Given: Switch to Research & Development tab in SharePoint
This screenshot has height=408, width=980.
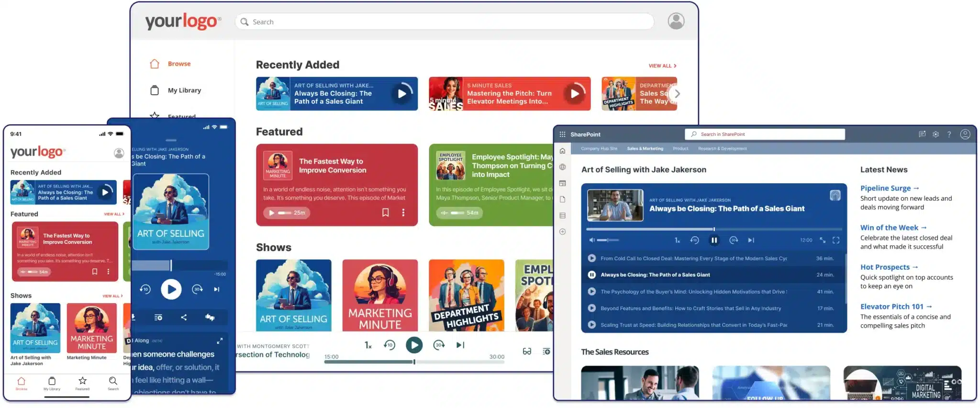Looking at the screenshot, I should 722,149.
